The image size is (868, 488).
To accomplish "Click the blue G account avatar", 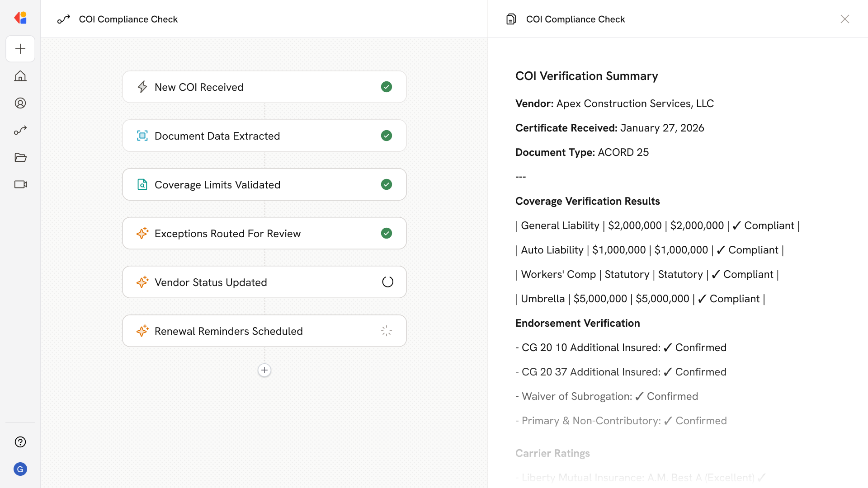I will (20, 469).
